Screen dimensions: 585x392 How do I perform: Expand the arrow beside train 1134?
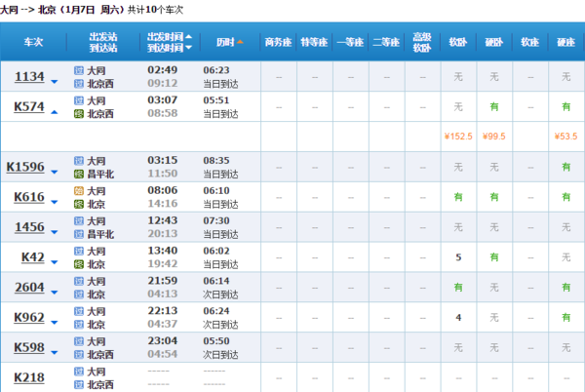click(x=54, y=81)
